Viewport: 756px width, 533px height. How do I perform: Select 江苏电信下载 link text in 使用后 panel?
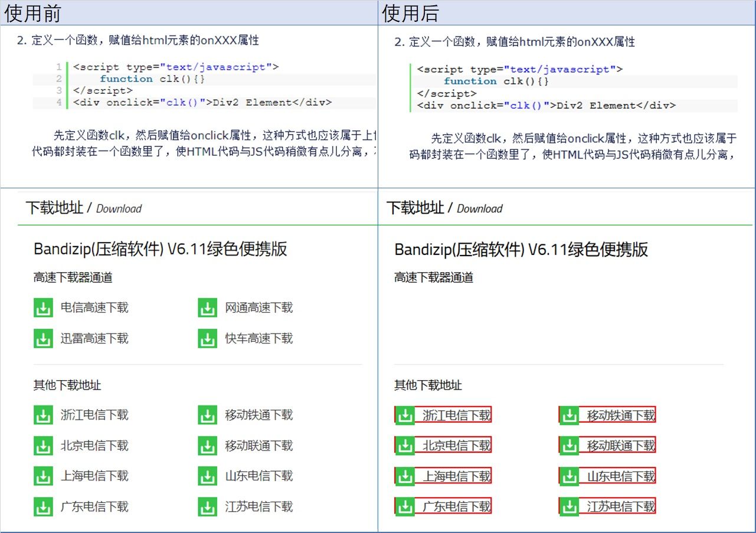click(x=621, y=507)
